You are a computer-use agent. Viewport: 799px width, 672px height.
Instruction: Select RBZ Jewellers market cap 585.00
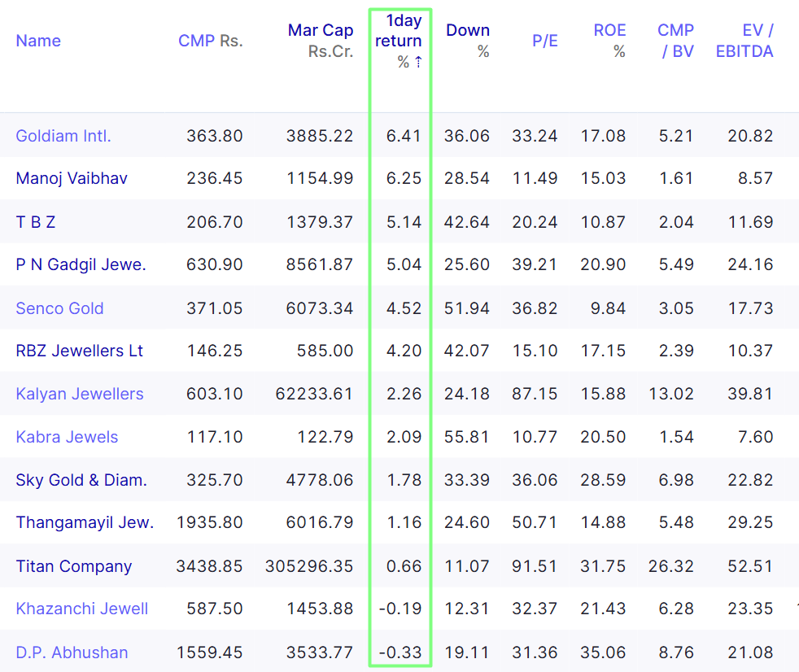(x=325, y=351)
